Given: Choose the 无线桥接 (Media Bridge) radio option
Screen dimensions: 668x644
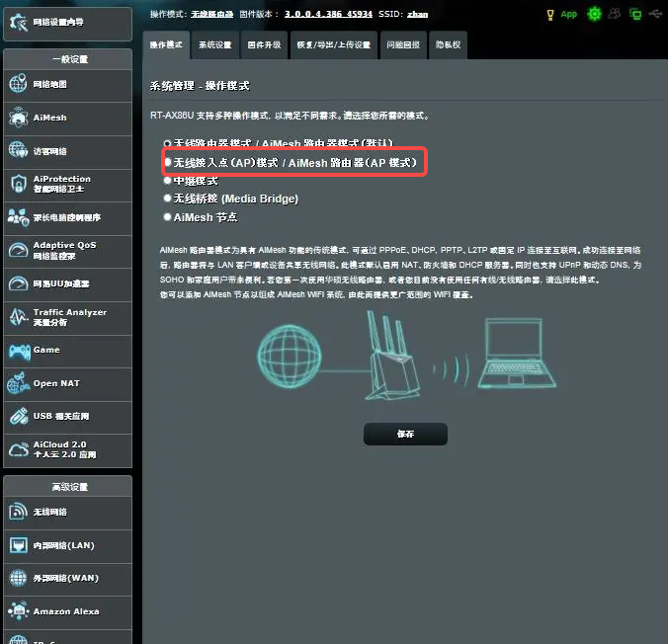Looking at the screenshot, I should [168, 199].
